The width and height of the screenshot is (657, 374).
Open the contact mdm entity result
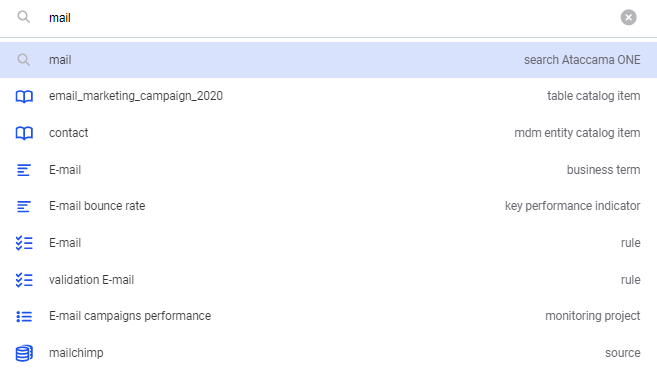click(x=328, y=133)
